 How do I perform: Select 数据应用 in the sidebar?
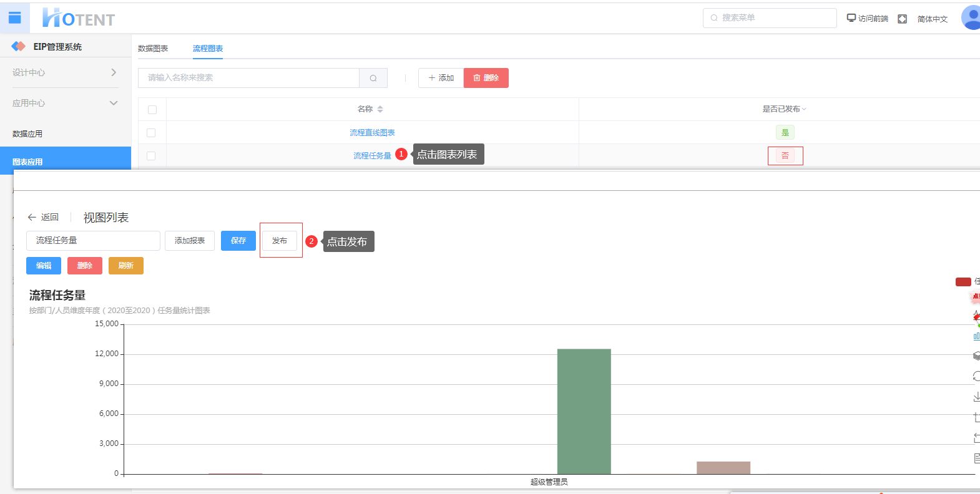[27, 133]
